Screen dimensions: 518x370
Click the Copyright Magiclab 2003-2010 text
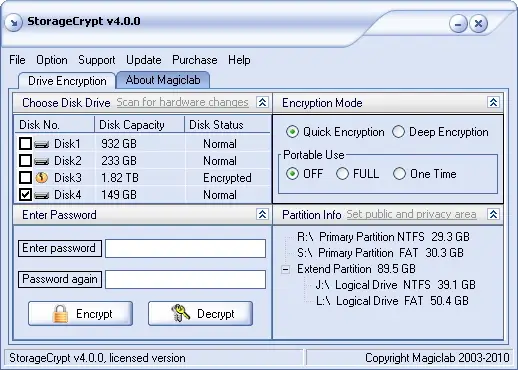pyautogui.click(x=437, y=358)
